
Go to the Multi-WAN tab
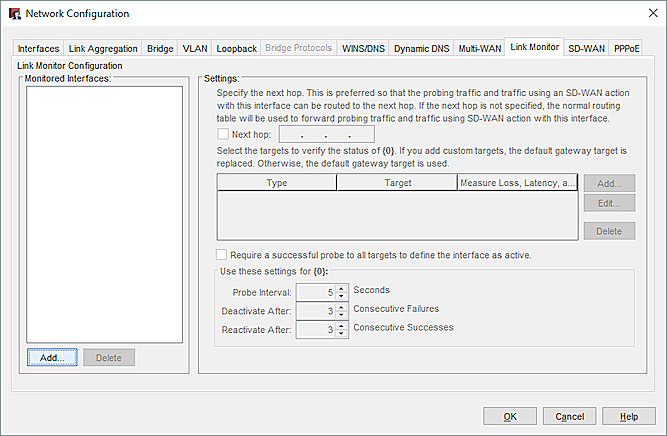coord(478,48)
